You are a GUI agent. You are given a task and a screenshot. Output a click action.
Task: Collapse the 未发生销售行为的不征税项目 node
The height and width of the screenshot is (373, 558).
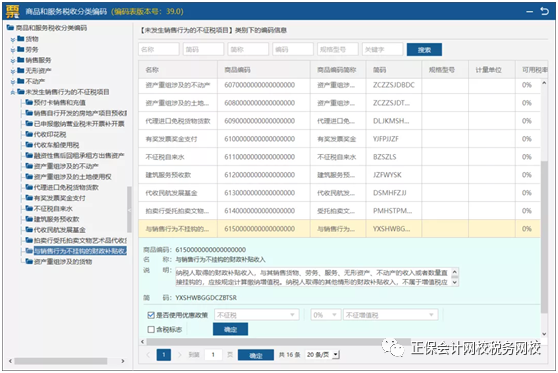click(x=13, y=93)
